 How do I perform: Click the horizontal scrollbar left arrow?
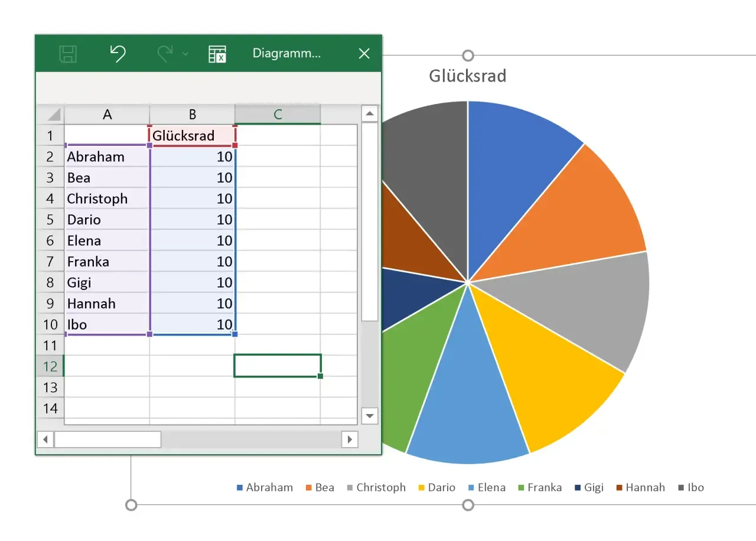pos(45,439)
